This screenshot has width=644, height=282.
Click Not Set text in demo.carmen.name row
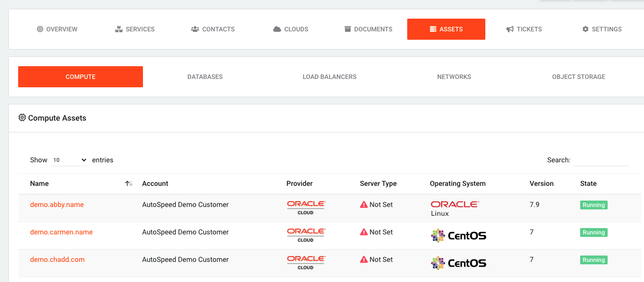coord(381,232)
